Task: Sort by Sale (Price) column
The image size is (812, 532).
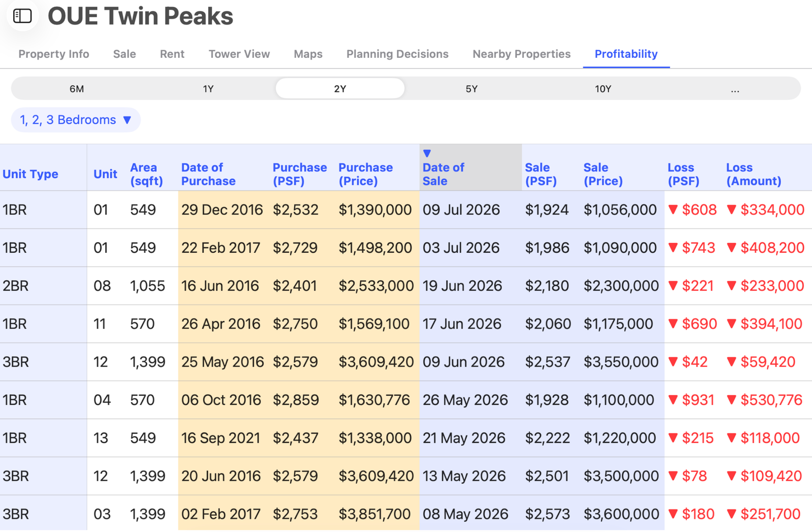Action: tap(603, 174)
